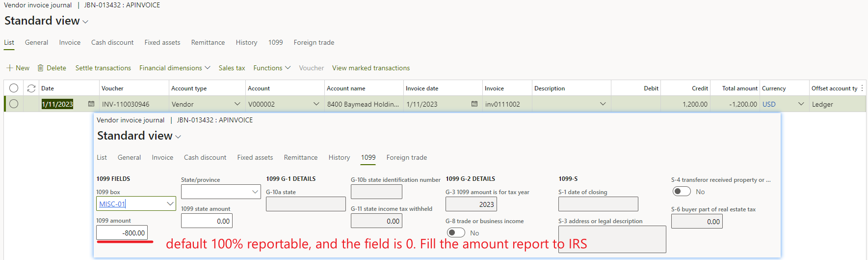Image resolution: width=868 pixels, height=260 pixels.
Task: Click the Offset account type Ledger cell
Action: click(x=837, y=104)
